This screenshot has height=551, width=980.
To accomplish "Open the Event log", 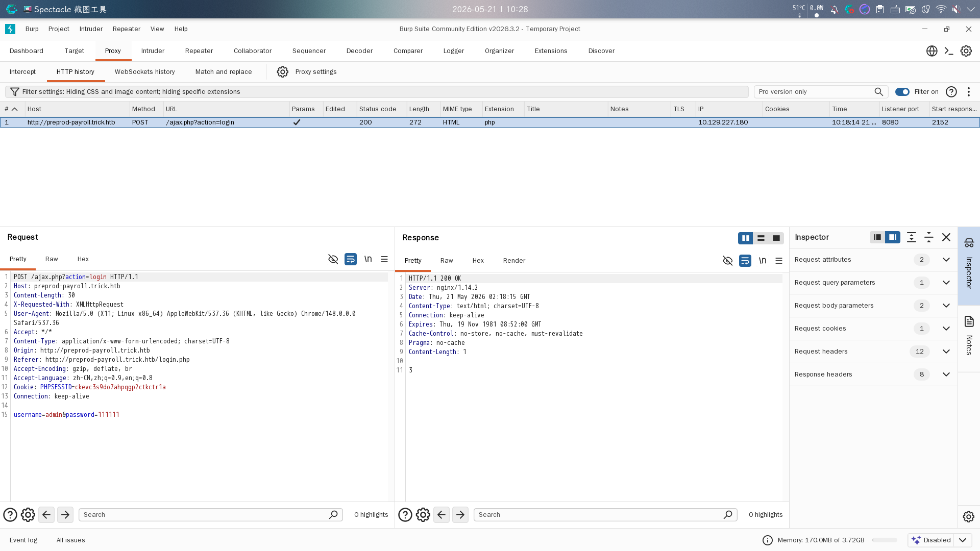I will (23, 540).
